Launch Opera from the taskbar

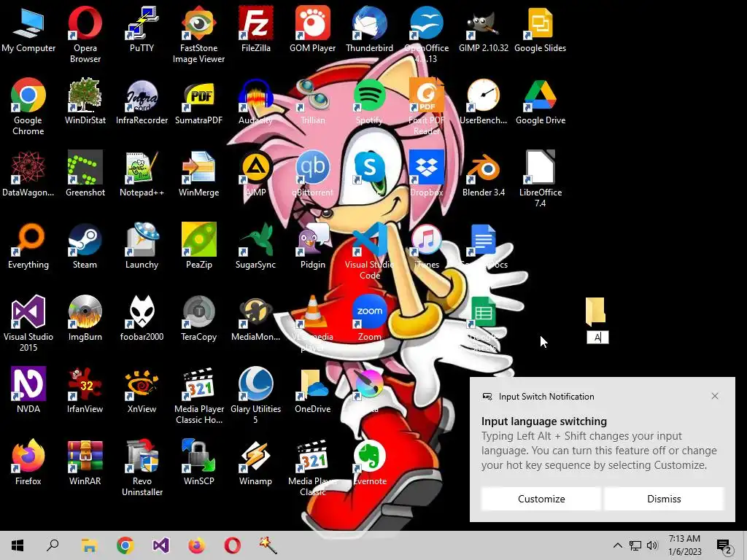click(x=233, y=545)
